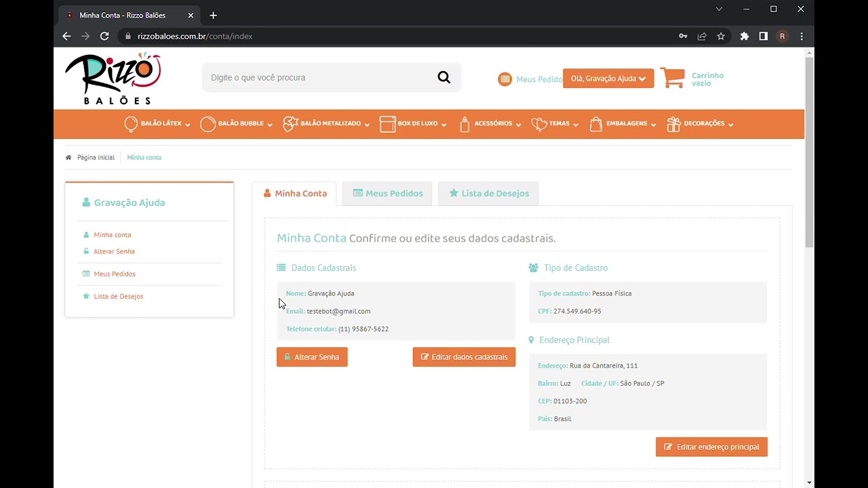Image resolution: width=868 pixels, height=488 pixels.
Task: Click the Chrome profile avatar R
Action: tap(783, 36)
